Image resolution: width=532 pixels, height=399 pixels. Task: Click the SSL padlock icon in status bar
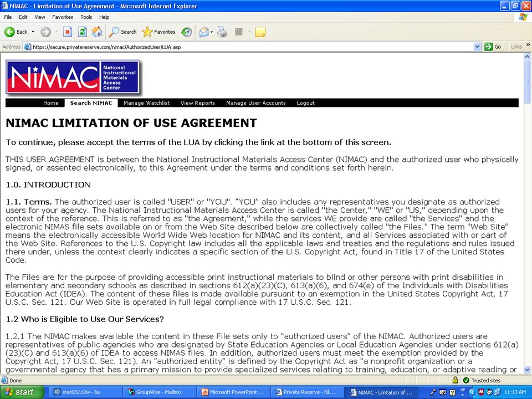click(x=456, y=380)
